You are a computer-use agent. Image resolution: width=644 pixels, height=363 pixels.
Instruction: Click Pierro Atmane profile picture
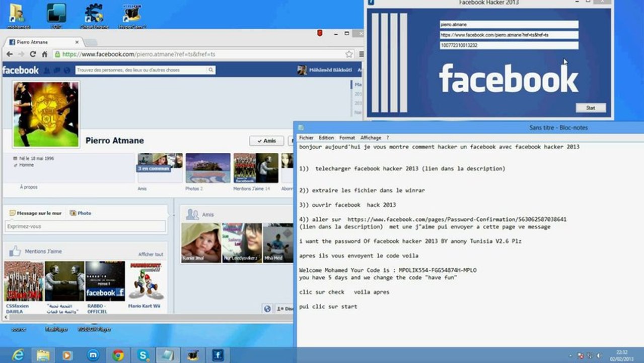[46, 114]
